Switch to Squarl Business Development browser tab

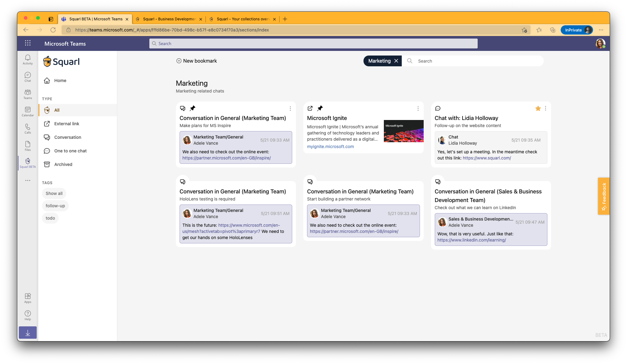(x=169, y=19)
